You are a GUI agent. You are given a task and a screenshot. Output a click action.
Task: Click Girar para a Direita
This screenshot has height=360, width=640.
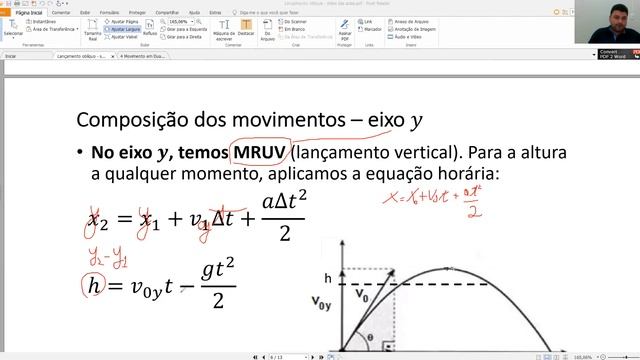click(x=181, y=37)
